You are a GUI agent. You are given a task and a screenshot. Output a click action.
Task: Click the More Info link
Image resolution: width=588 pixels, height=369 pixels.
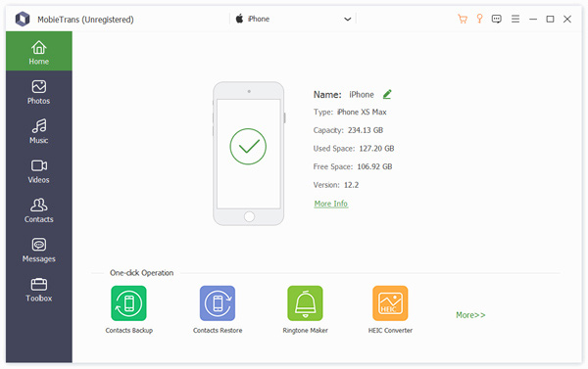click(331, 204)
